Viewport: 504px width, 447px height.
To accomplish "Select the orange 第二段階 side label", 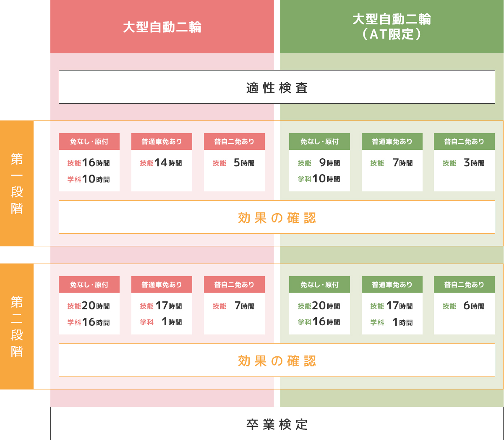I will tap(17, 327).
